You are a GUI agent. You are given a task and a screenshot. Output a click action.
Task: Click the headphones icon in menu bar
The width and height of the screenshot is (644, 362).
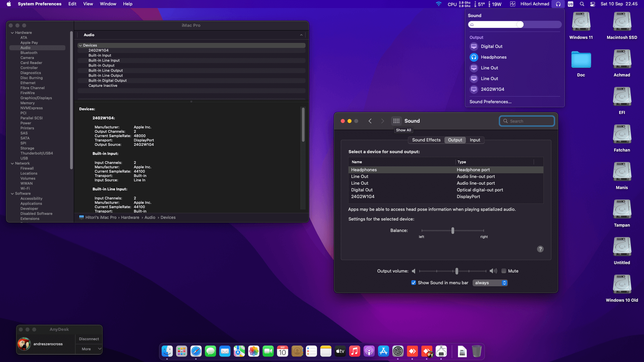558,4
